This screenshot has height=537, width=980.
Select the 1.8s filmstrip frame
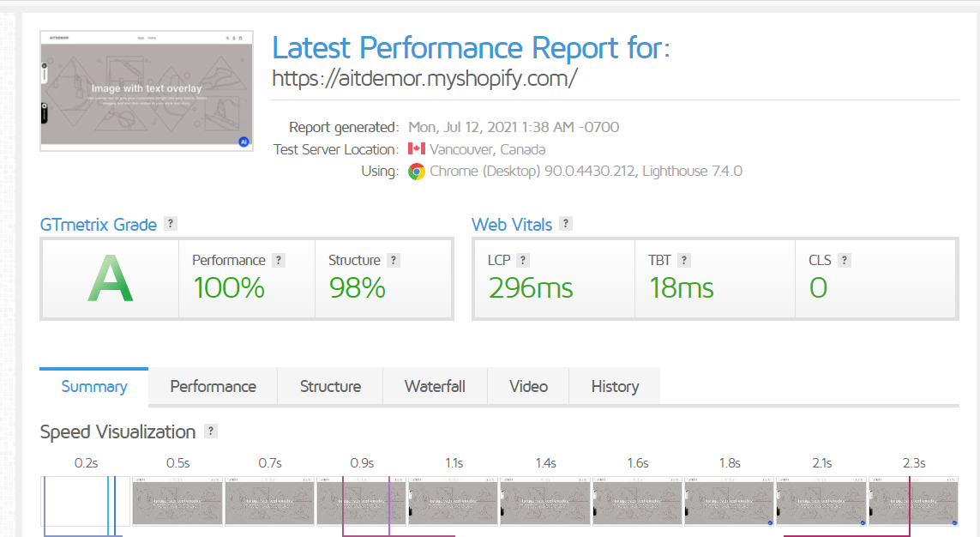(729, 501)
